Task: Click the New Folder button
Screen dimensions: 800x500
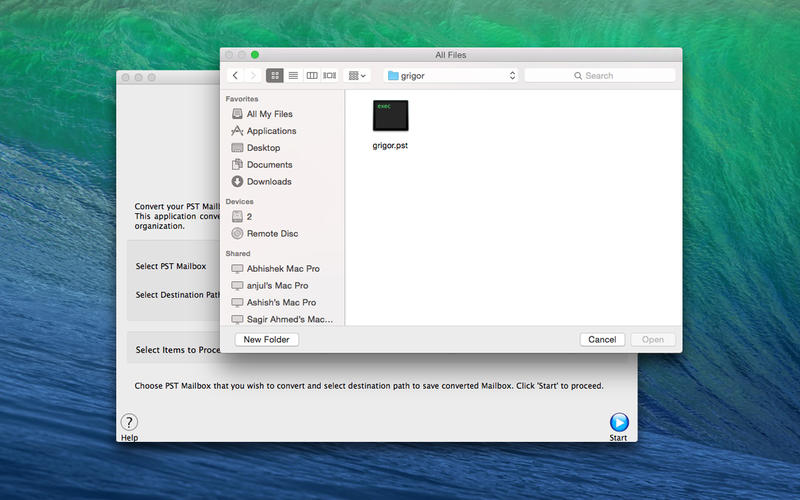Action: pos(266,339)
